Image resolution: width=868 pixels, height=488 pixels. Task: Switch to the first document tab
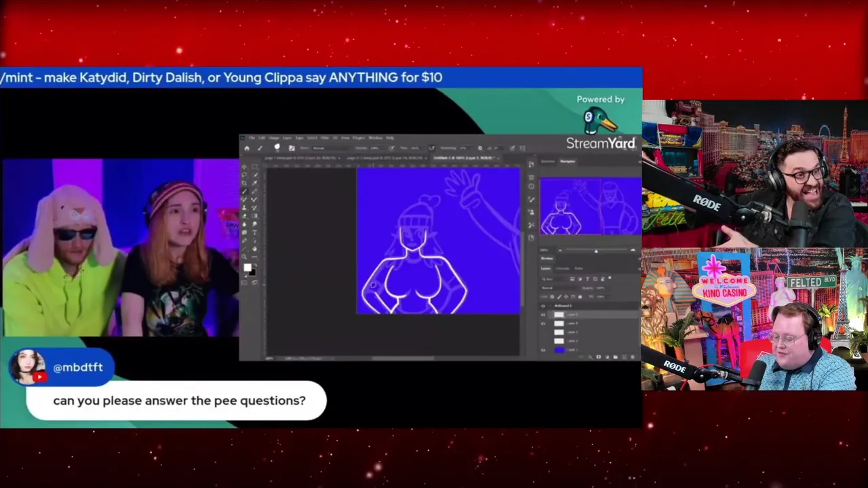[x=302, y=158]
